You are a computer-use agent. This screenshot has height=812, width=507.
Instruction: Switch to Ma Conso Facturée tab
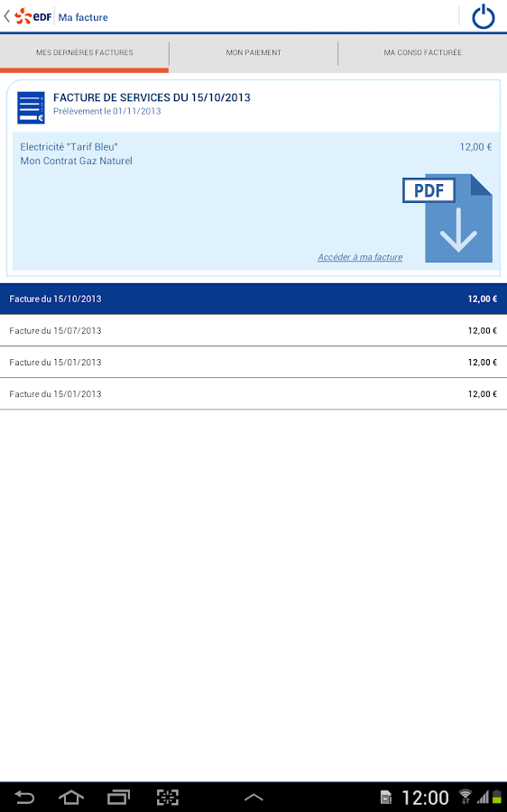coord(422,52)
